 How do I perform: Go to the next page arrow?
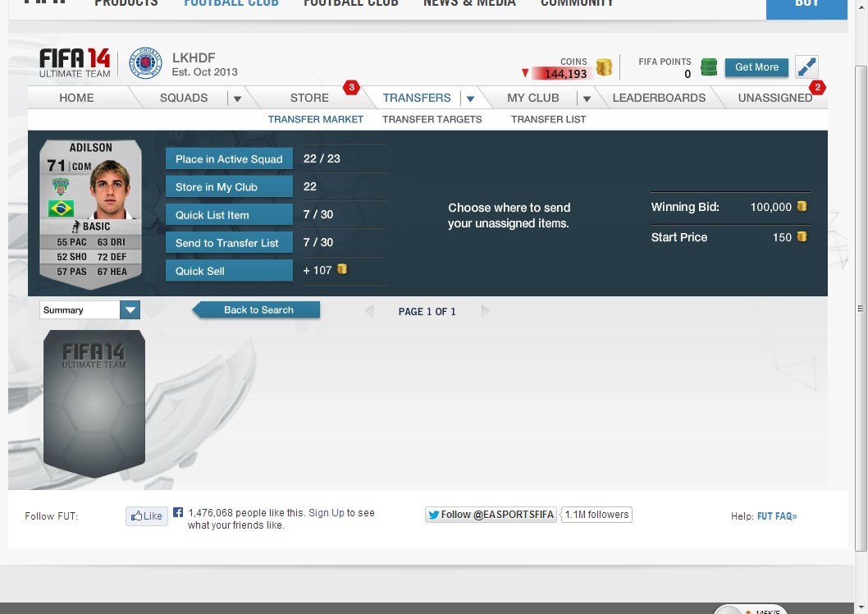click(x=485, y=311)
